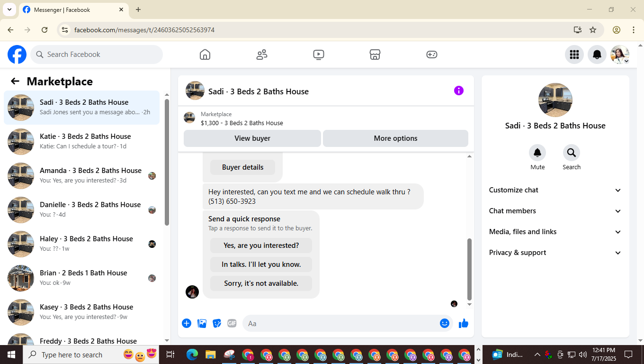644x364 pixels.
Task: Send a thumbs-up like
Action: [464, 323]
